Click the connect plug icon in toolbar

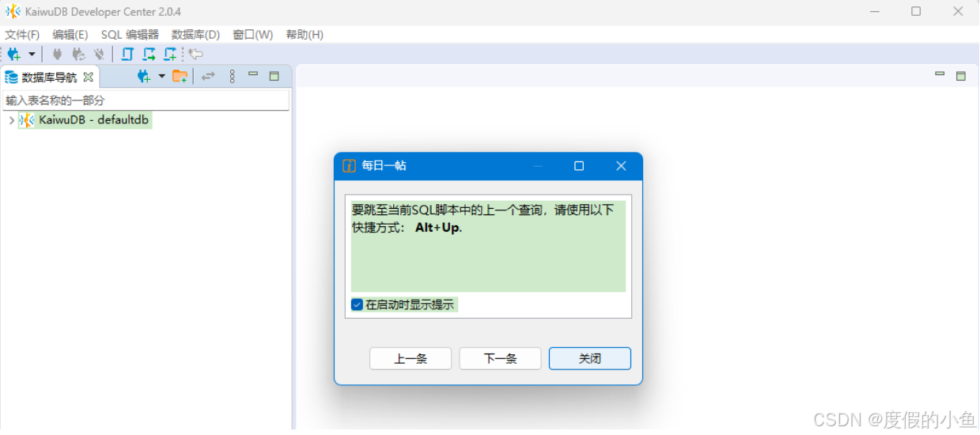point(57,54)
